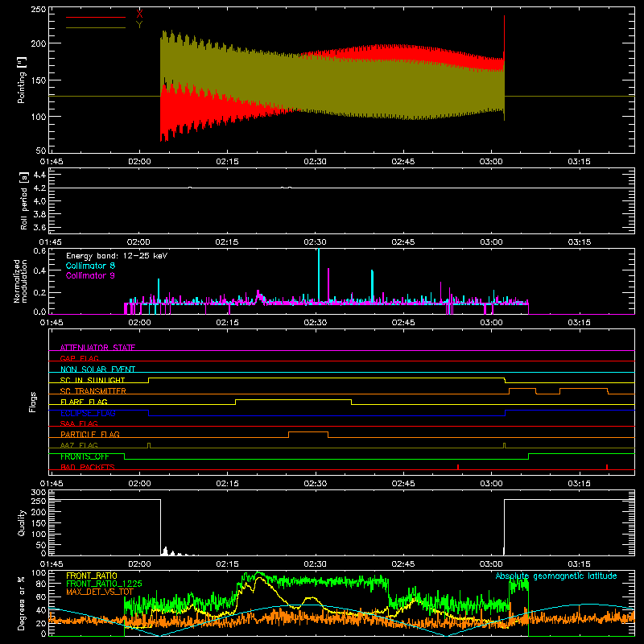Screen dimensions: 644x644
Task: Click "01:45" time label under Quality plot
Action: click(52, 564)
